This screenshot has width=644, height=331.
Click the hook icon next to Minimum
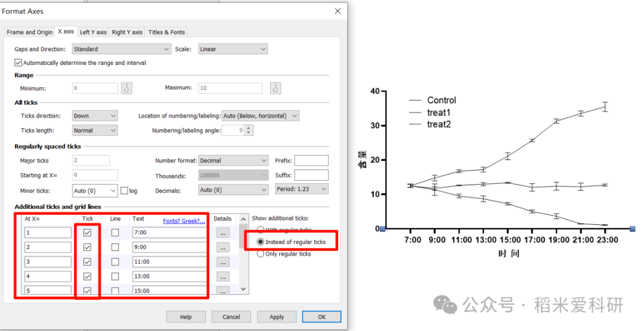coord(126,88)
